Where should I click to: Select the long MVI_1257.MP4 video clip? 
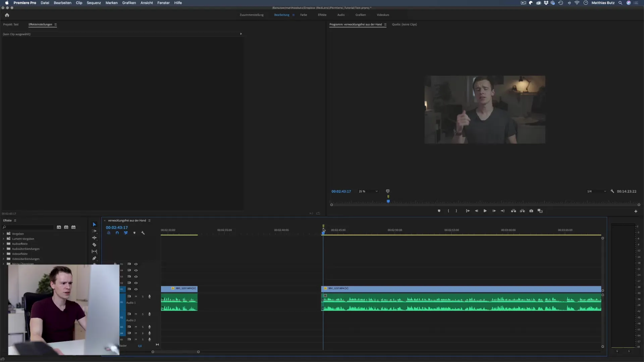tap(461, 289)
